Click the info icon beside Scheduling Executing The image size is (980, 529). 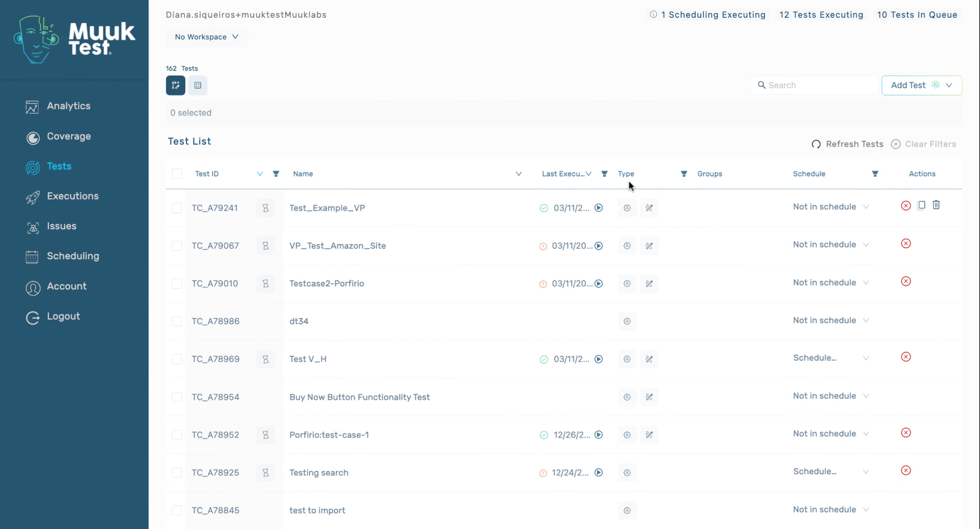click(x=653, y=14)
